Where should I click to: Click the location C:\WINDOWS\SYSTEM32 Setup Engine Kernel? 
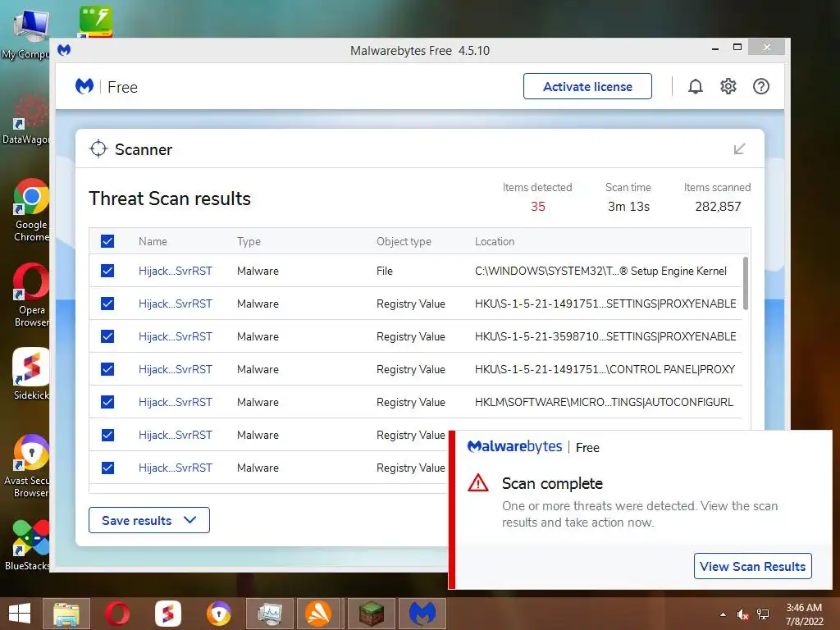click(x=600, y=271)
